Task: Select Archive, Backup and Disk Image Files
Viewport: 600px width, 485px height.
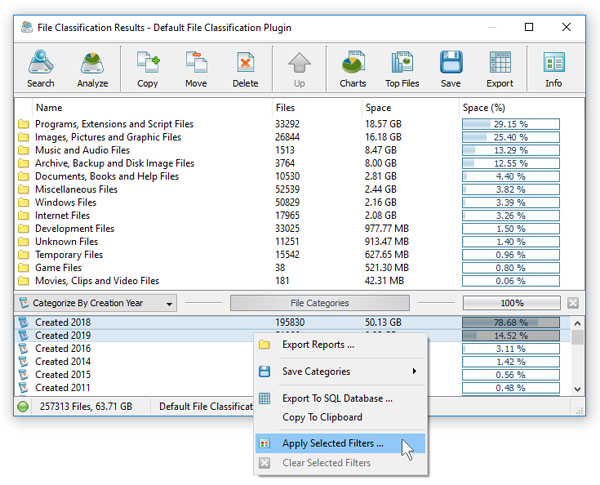Action: tap(300, 163)
